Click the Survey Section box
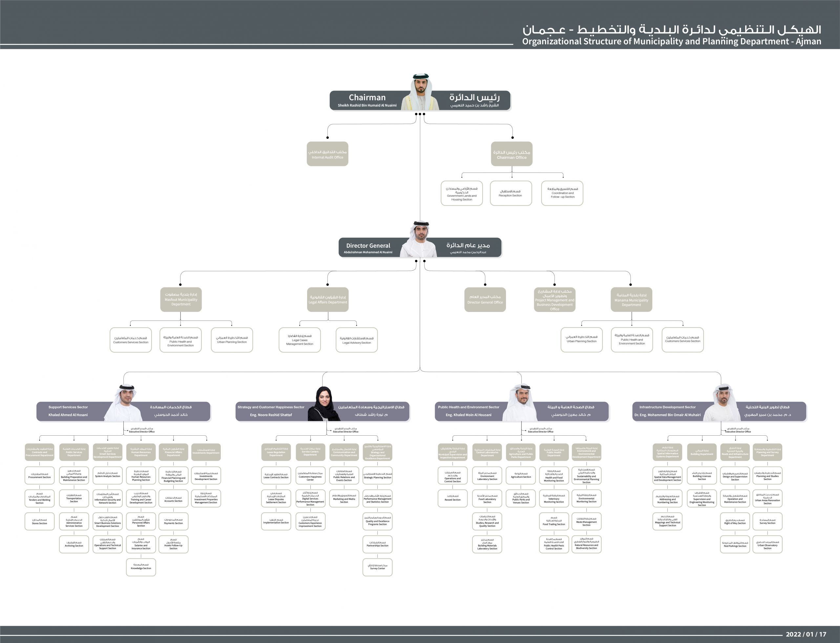The height and width of the screenshot is (643, 840). tap(767, 521)
